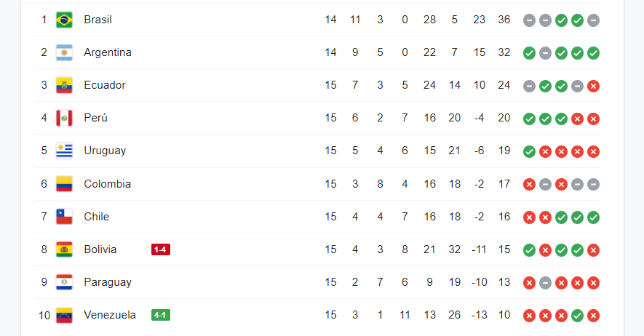The height and width of the screenshot is (336, 644).
Task: Click the Argentina flag icon
Action: click(x=64, y=52)
